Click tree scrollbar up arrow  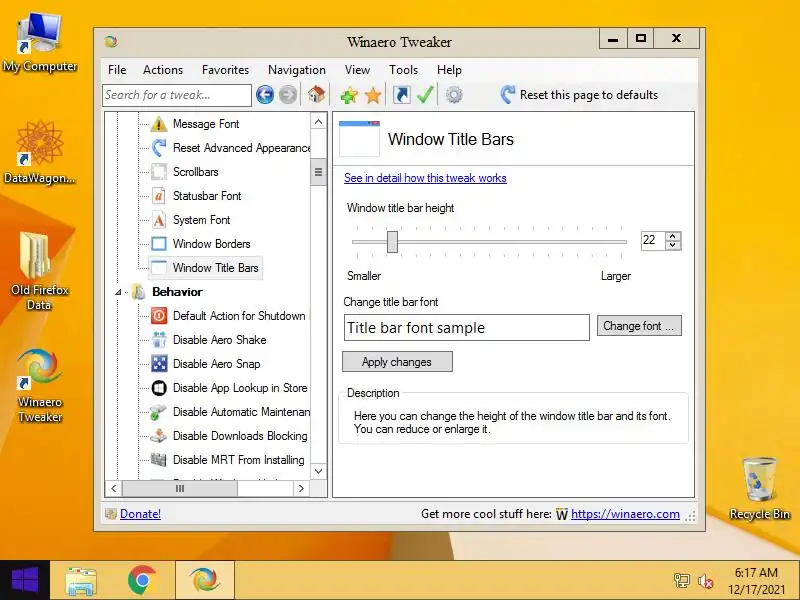[x=318, y=122]
